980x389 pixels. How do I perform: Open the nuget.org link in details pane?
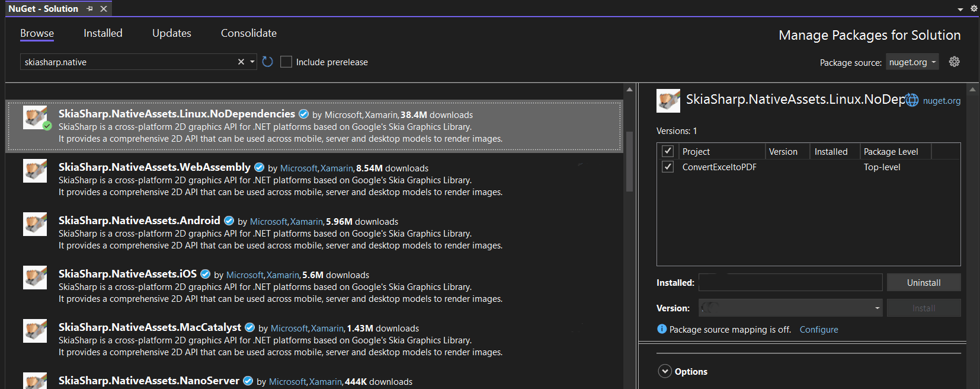[941, 100]
